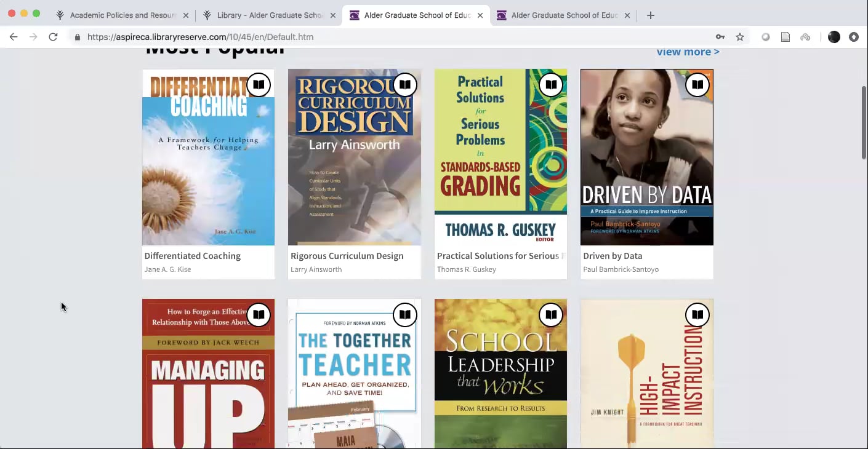Reload the page with the refresh icon
Screen dimensions: 868x449
point(53,37)
